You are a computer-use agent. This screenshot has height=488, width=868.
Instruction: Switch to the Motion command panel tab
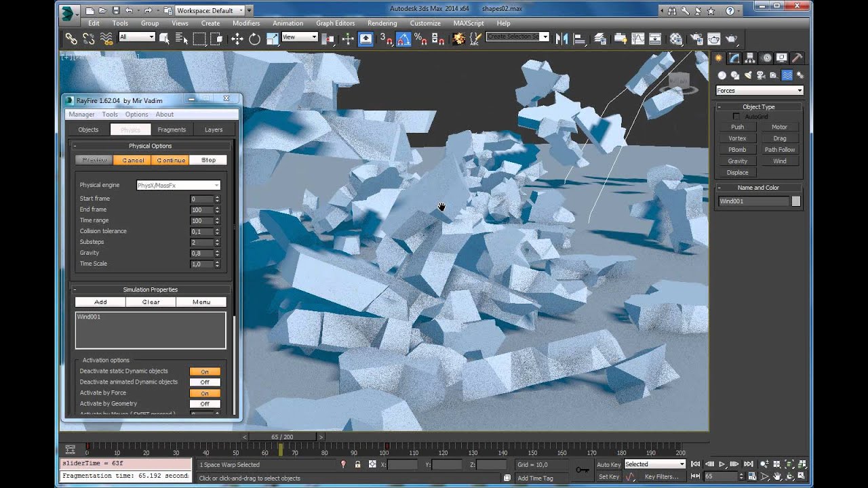tap(766, 58)
